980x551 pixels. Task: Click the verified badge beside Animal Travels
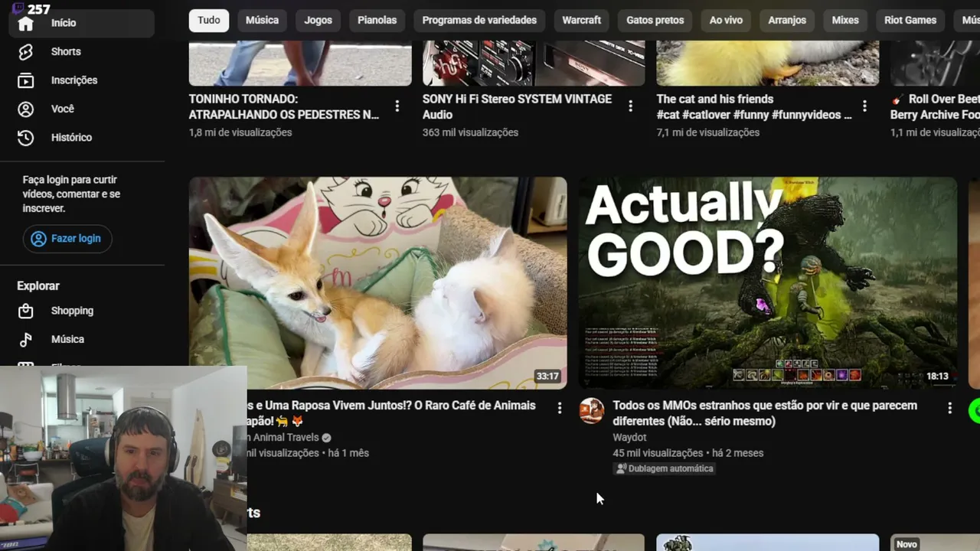326,438
